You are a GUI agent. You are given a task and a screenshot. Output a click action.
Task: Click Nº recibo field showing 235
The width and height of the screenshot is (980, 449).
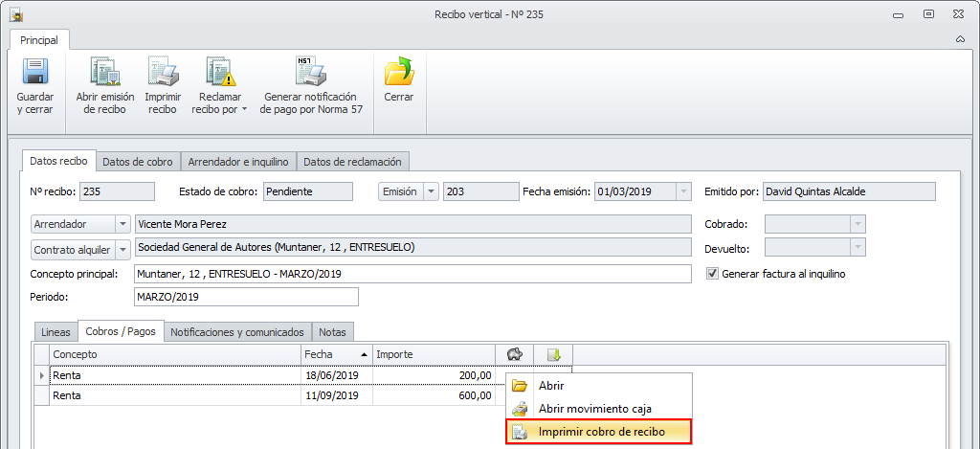tap(117, 191)
